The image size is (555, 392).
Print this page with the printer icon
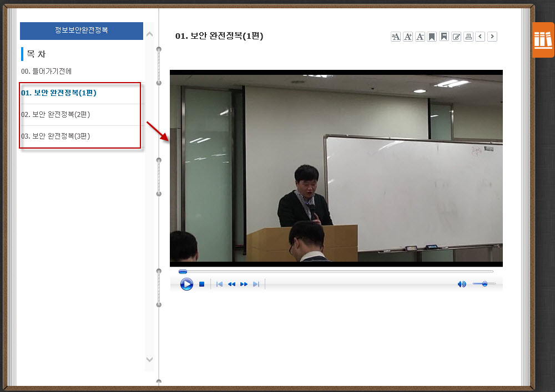point(468,37)
